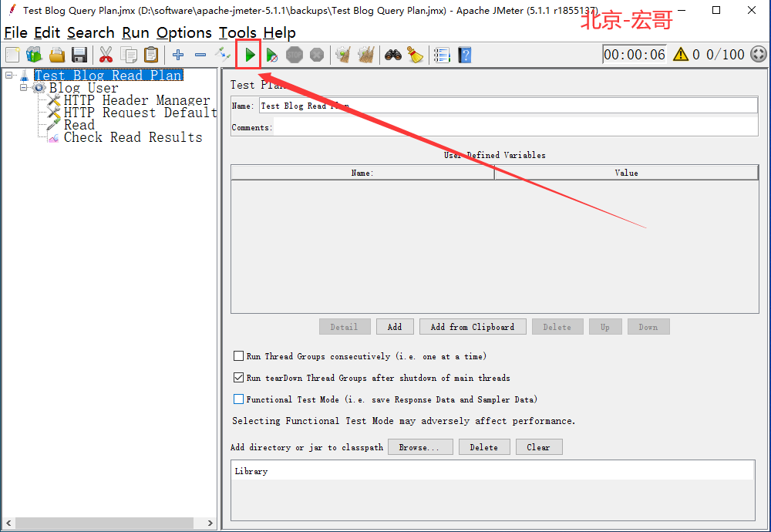Open the Help menu
This screenshot has width=771, height=532.
coord(279,32)
